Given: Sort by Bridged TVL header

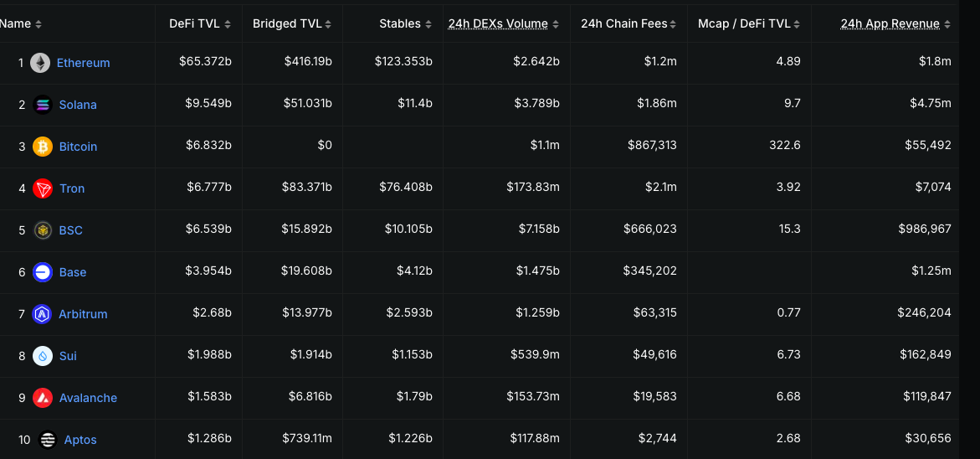Looking at the screenshot, I should click(x=292, y=24).
